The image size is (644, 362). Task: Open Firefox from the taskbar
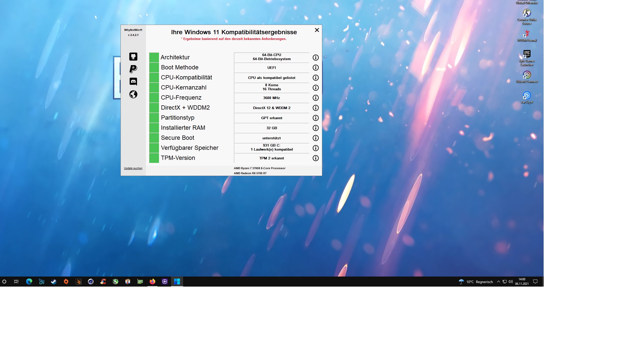(152, 282)
